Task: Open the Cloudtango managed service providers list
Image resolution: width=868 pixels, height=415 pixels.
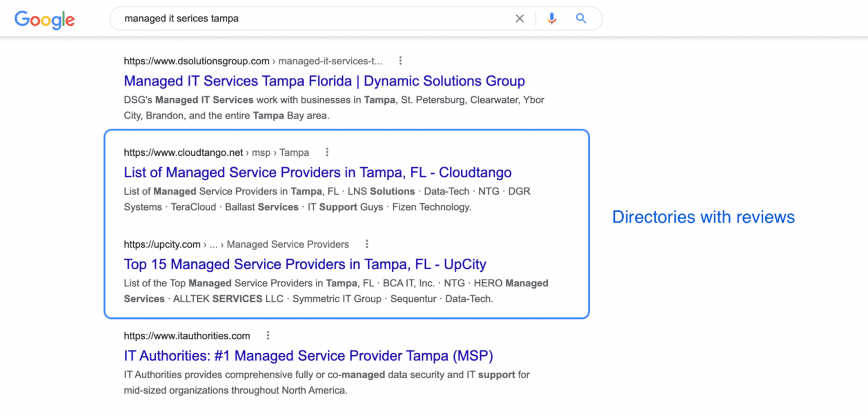Action: 318,172
